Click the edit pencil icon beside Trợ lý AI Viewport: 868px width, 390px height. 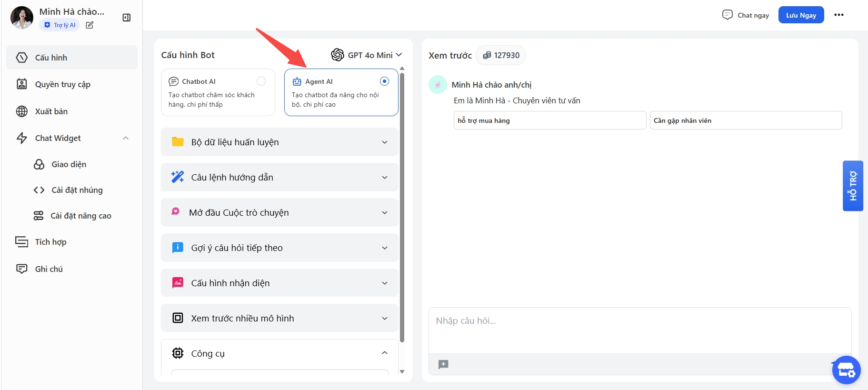90,25
